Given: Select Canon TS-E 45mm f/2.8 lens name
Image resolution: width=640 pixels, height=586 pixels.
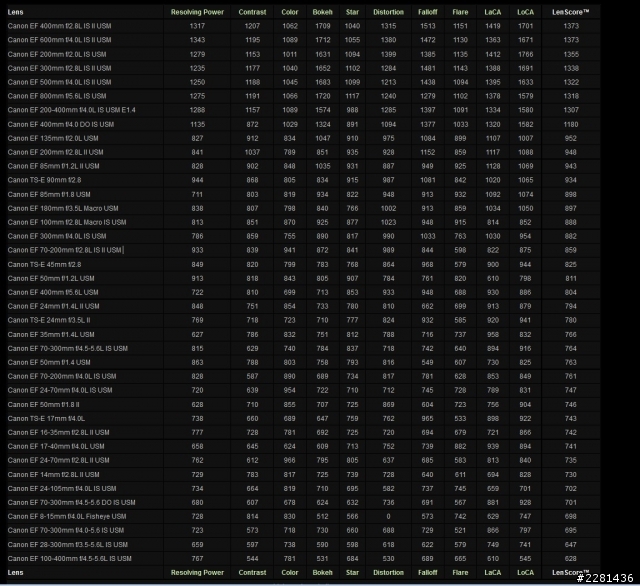Looking at the screenshot, I should coord(44,264).
